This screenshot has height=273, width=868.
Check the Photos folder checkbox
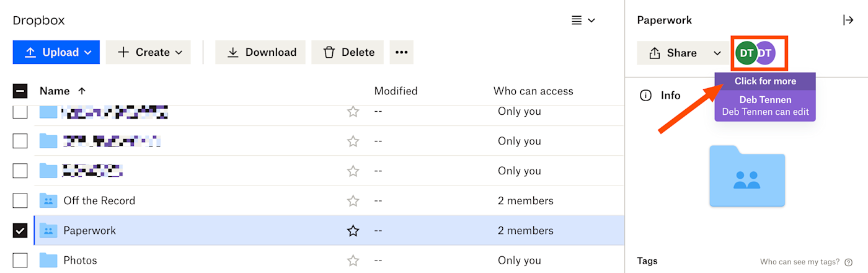pyautogui.click(x=20, y=261)
